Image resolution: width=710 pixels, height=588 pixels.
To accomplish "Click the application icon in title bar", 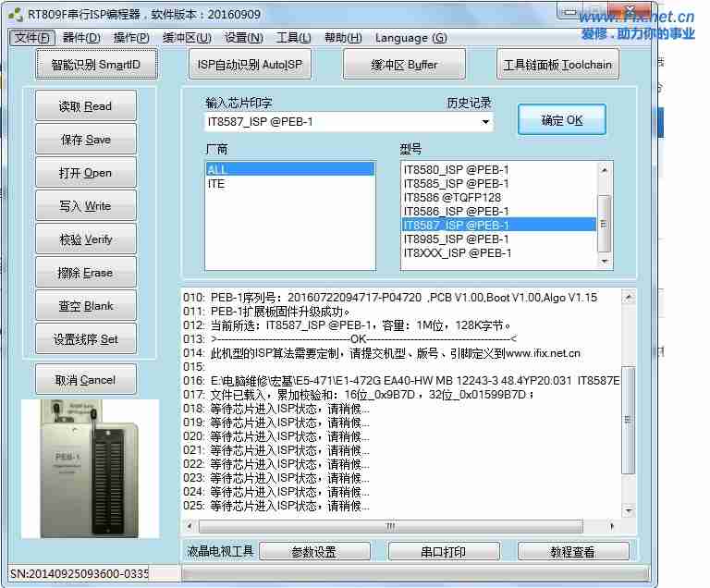I will point(16,15).
